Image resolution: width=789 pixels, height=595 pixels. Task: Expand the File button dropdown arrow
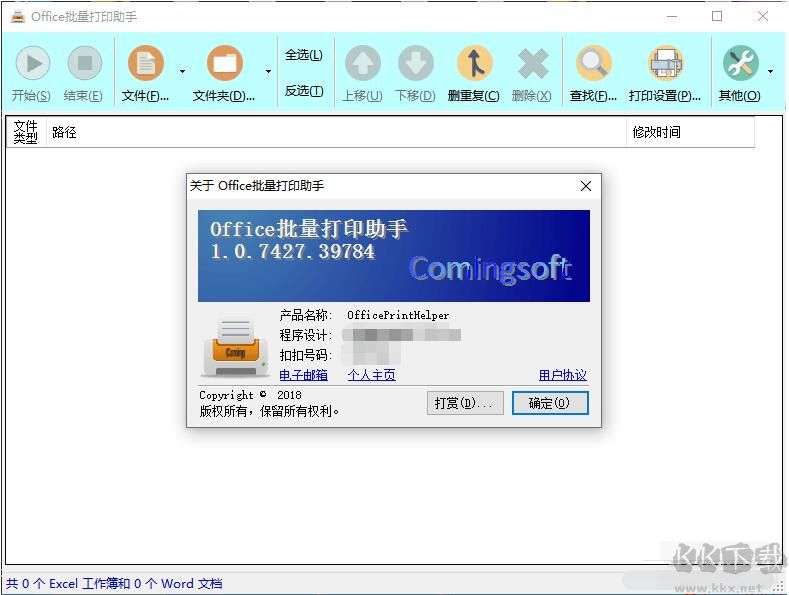click(x=182, y=71)
